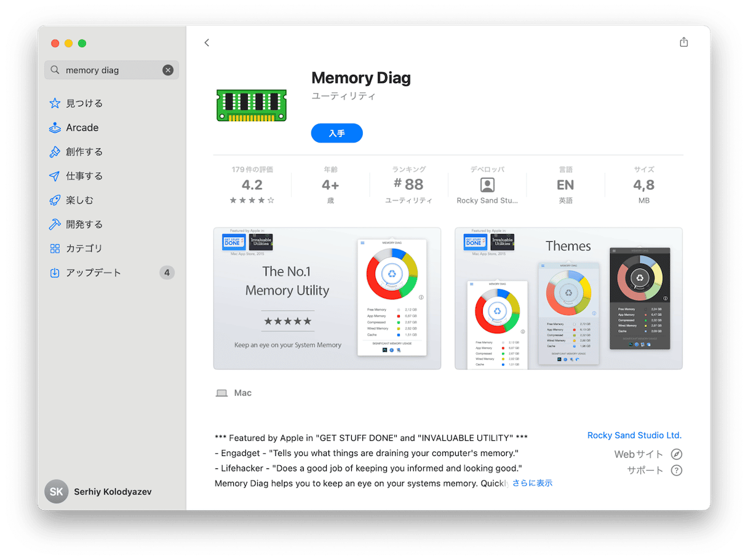Click the Memory Diag title
748x560 pixels.
(x=361, y=78)
